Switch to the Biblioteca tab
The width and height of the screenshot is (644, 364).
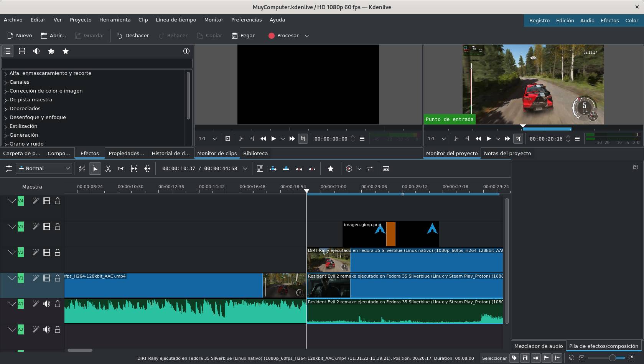click(x=255, y=153)
